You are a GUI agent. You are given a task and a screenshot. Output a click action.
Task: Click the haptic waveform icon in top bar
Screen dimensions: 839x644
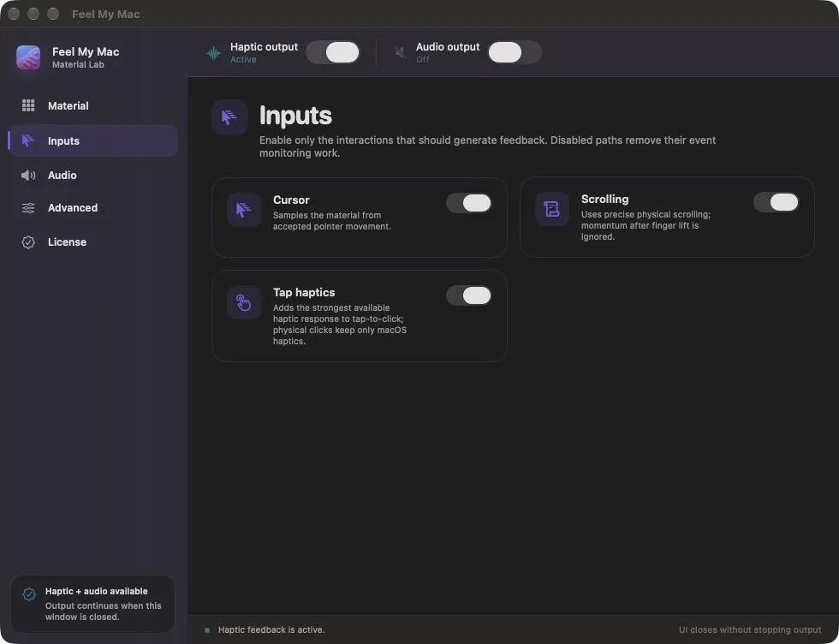pos(213,52)
